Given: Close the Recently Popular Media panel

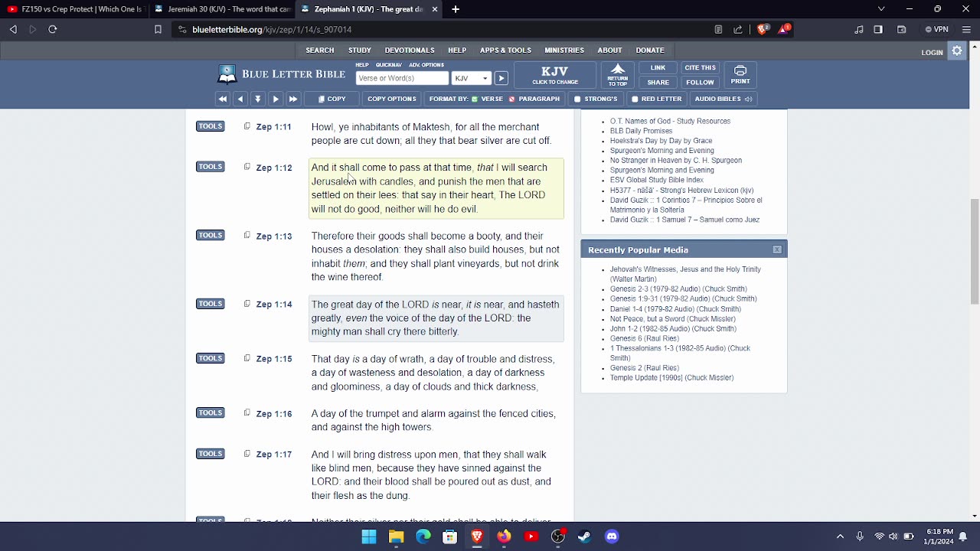Looking at the screenshot, I should coord(777,249).
